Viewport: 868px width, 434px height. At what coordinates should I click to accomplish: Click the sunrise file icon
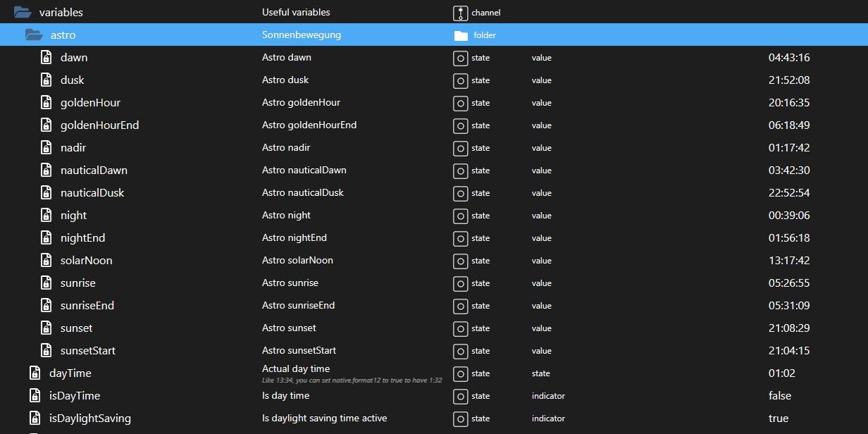click(x=46, y=283)
